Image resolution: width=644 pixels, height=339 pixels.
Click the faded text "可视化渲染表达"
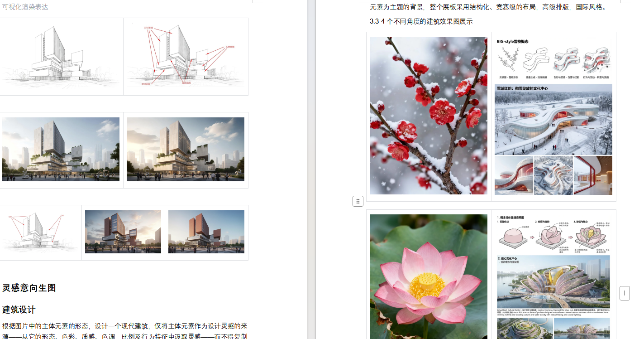pos(25,7)
